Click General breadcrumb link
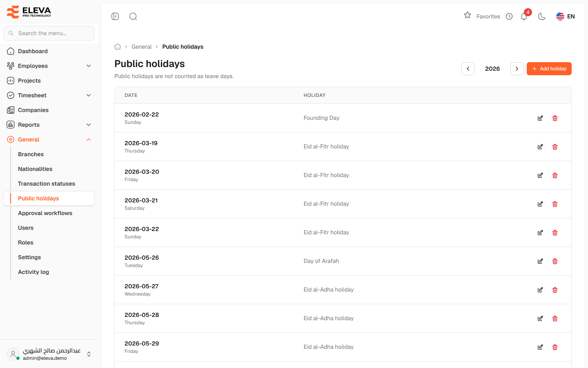 [x=141, y=47]
